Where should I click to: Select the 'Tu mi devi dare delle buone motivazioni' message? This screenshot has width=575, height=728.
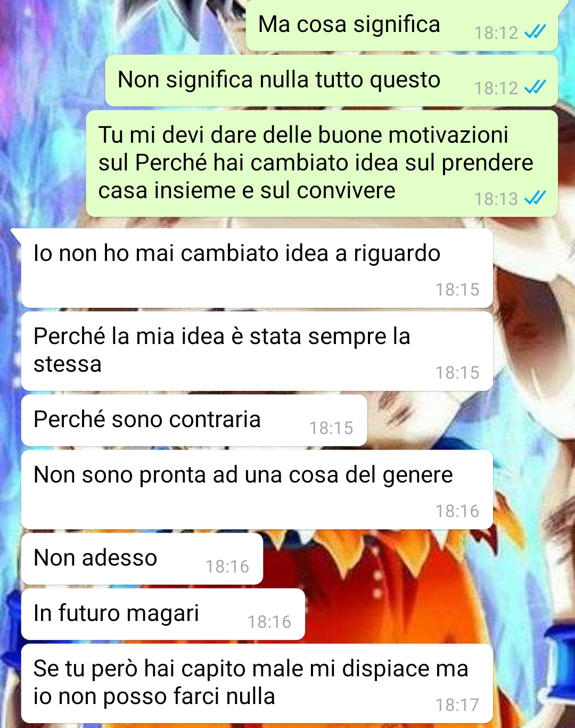tap(322, 163)
